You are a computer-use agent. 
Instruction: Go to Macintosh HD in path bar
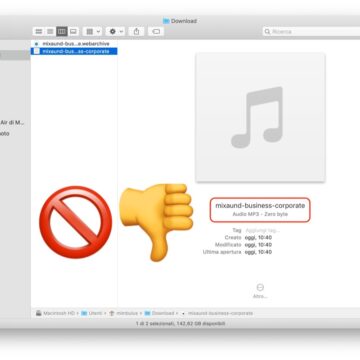(55, 313)
